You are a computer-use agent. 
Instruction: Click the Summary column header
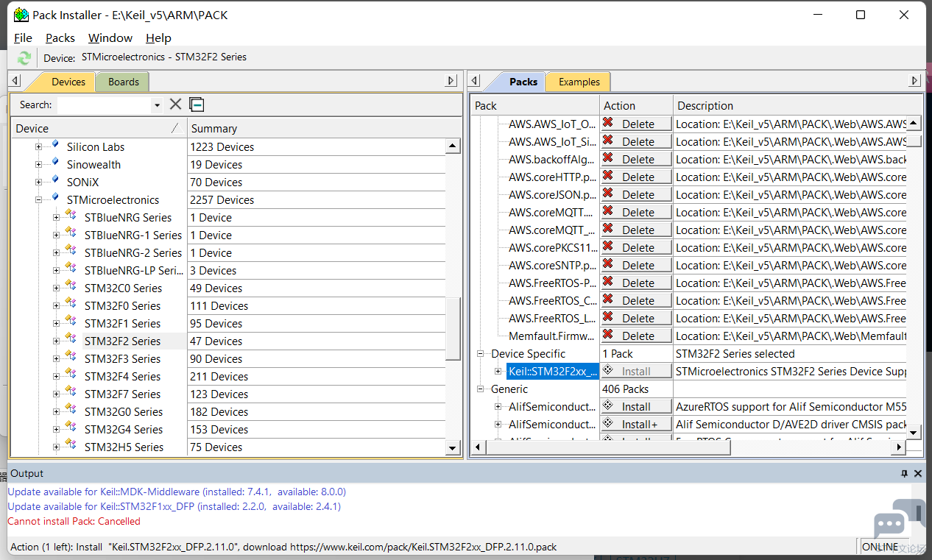point(325,128)
